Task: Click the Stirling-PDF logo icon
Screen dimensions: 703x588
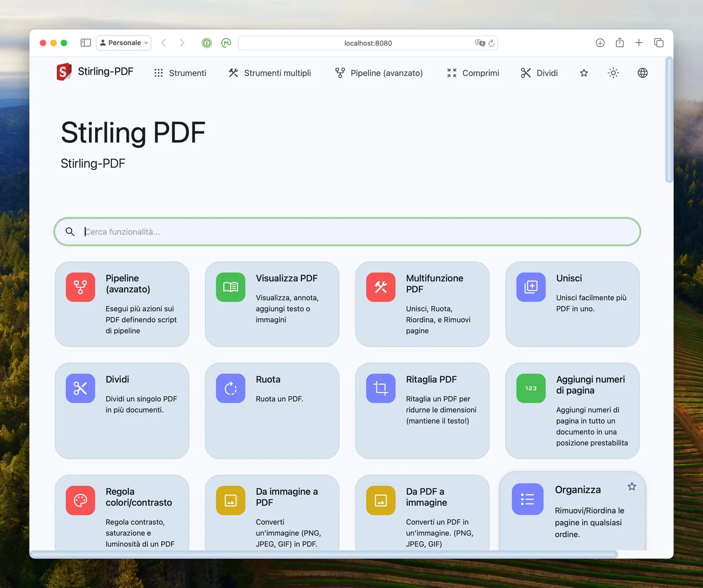Action: (64, 72)
